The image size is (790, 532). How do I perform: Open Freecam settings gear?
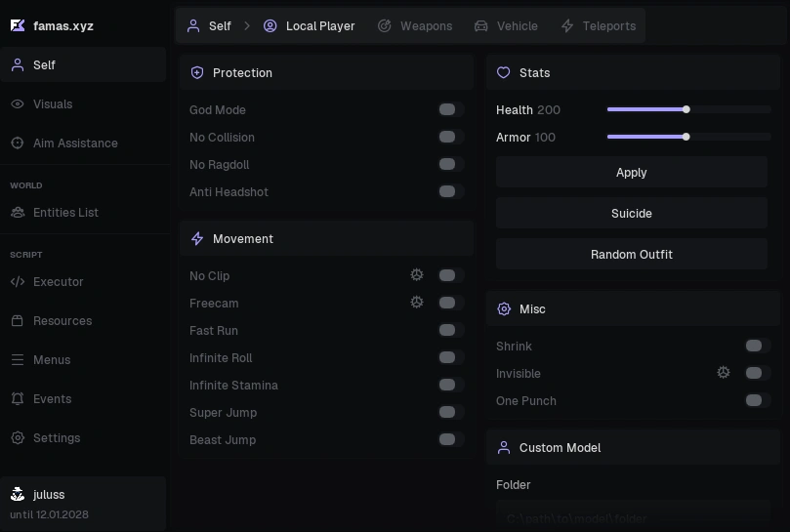[x=417, y=303]
